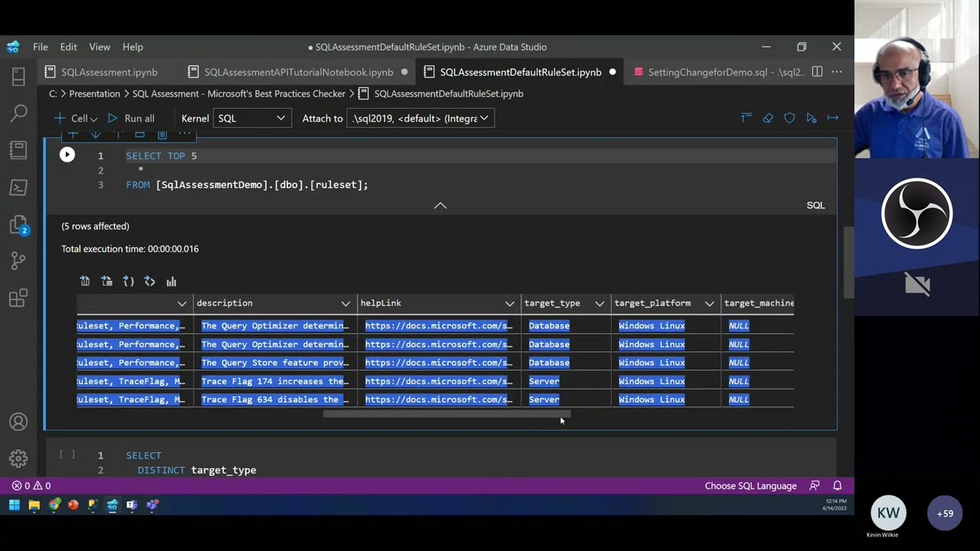
Task: Click Trace Flag 174 description cell
Action: [x=275, y=381]
